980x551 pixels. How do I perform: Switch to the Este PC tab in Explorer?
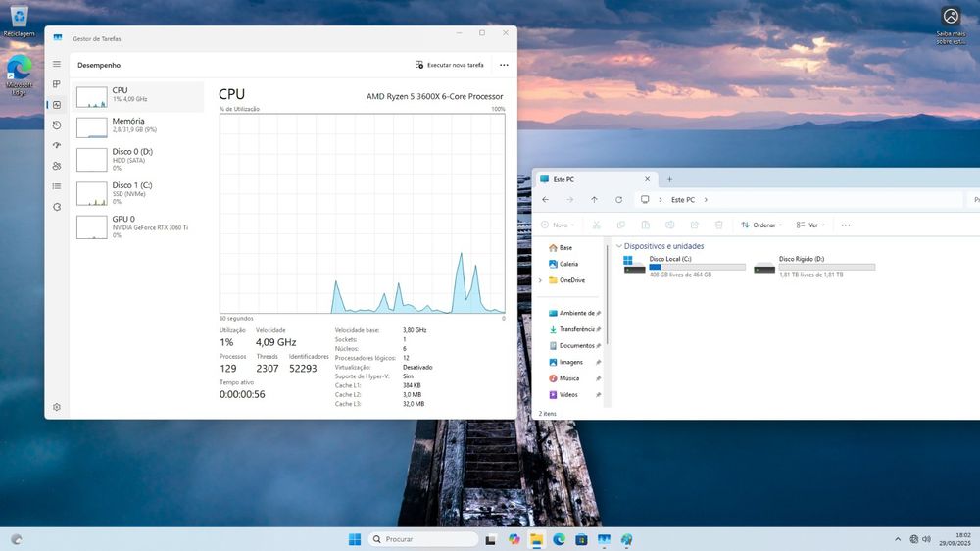point(593,179)
